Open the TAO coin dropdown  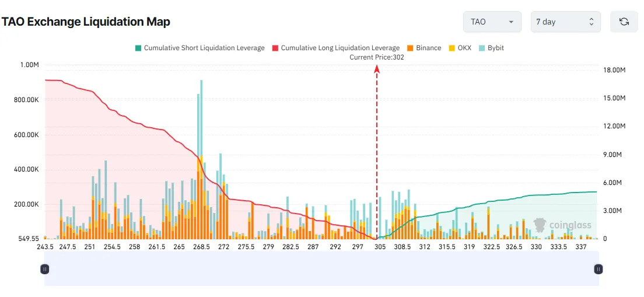tap(492, 22)
